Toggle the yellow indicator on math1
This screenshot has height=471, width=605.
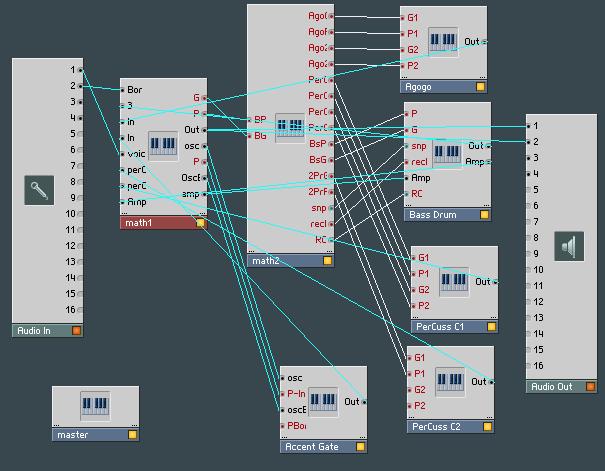(x=200, y=223)
